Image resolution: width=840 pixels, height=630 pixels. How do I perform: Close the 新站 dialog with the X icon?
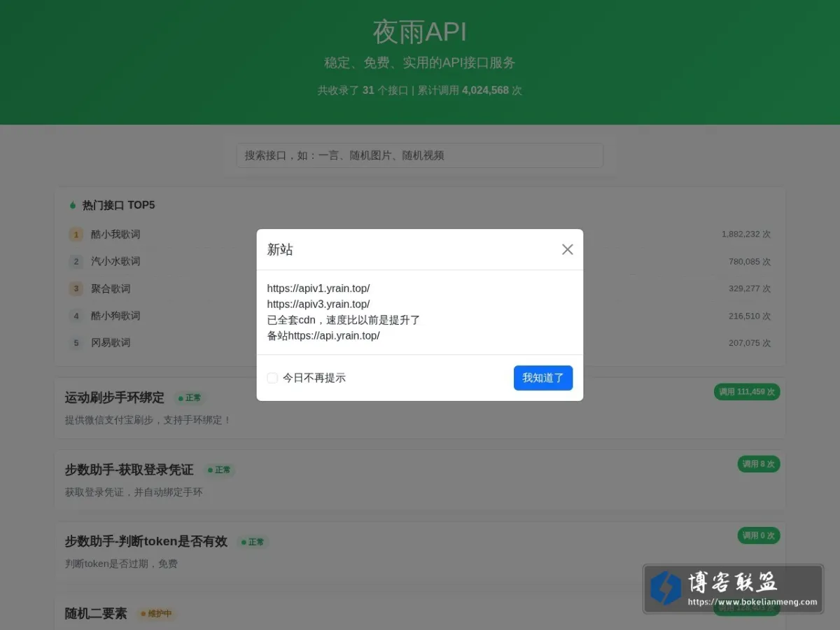pyautogui.click(x=568, y=249)
